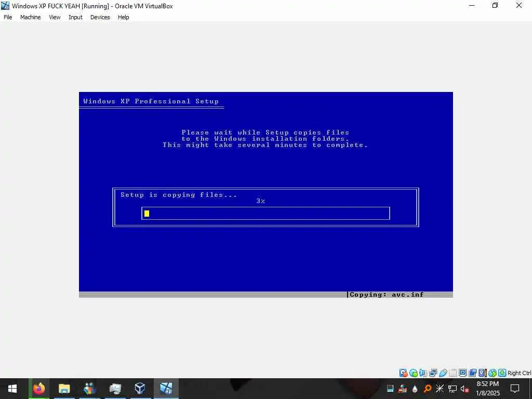Open the View menu
The height and width of the screenshot is (399, 532).
(x=55, y=17)
